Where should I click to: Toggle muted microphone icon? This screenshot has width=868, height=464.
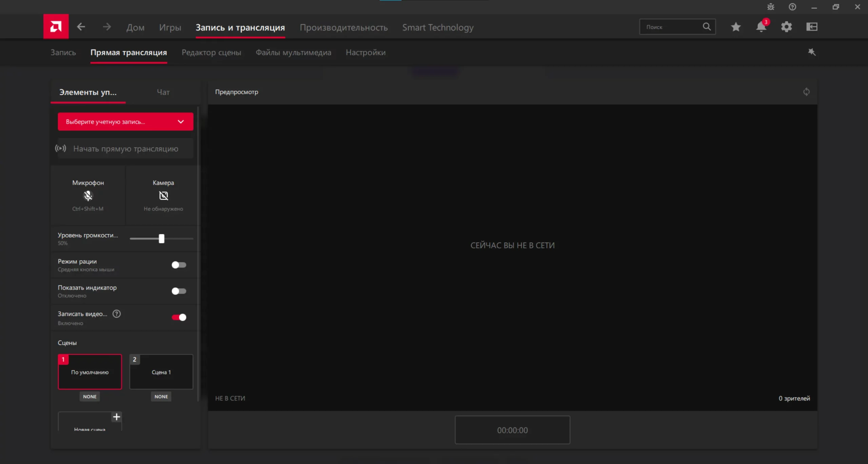(88, 196)
